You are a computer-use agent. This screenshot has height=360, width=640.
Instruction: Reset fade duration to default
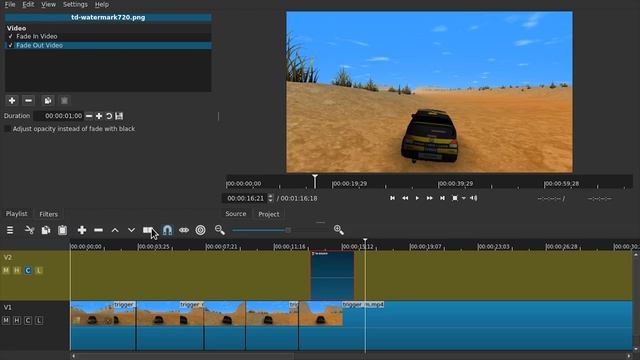point(109,116)
